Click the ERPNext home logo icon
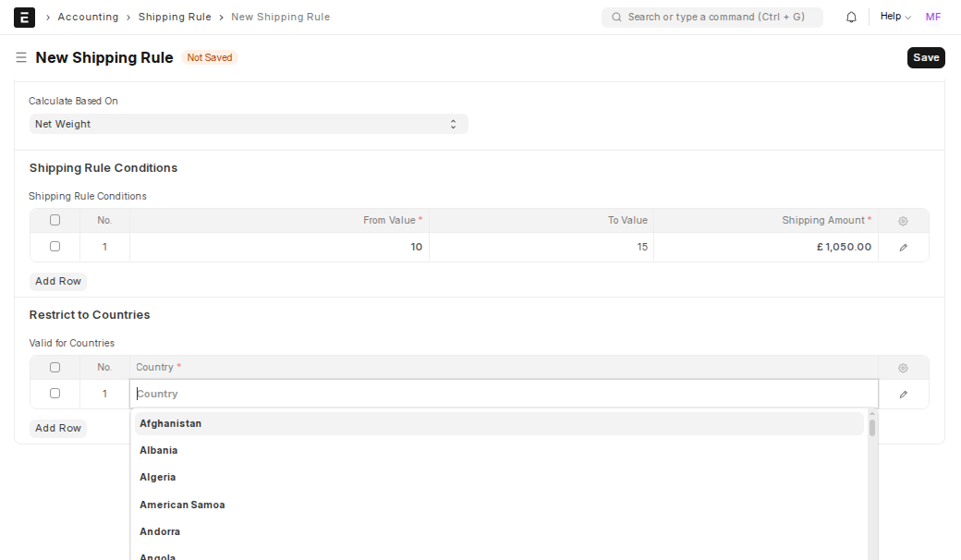The height and width of the screenshot is (560, 961). 25,17
